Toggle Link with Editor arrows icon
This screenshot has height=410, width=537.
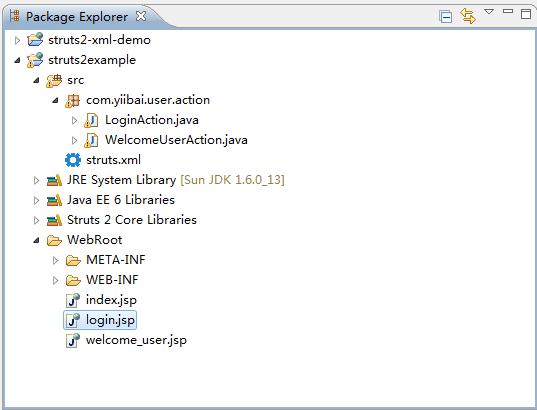[468, 16]
